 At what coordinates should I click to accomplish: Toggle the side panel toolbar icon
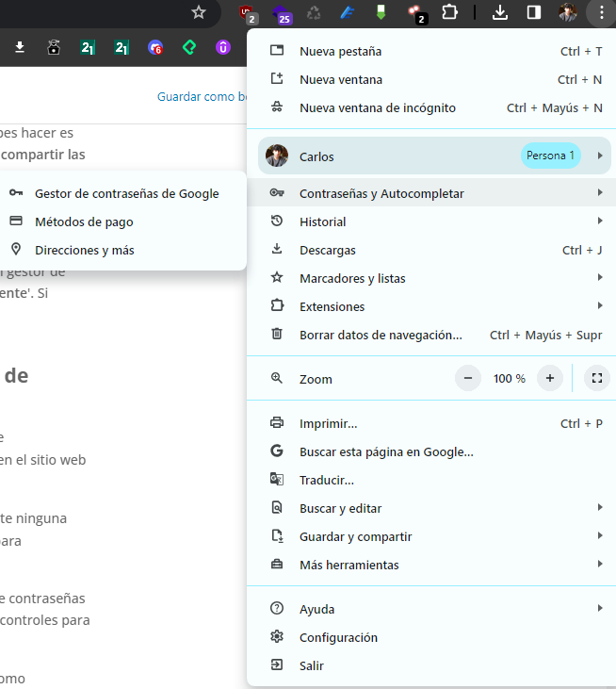coord(533,12)
